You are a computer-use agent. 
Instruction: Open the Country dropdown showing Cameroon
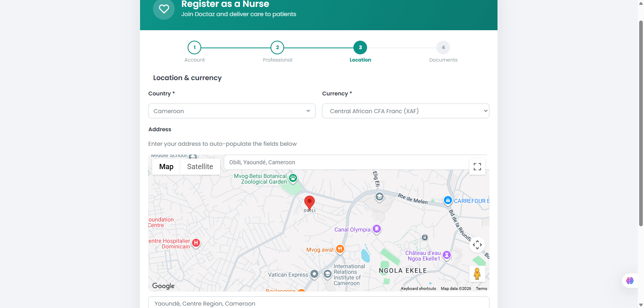(232, 111)
